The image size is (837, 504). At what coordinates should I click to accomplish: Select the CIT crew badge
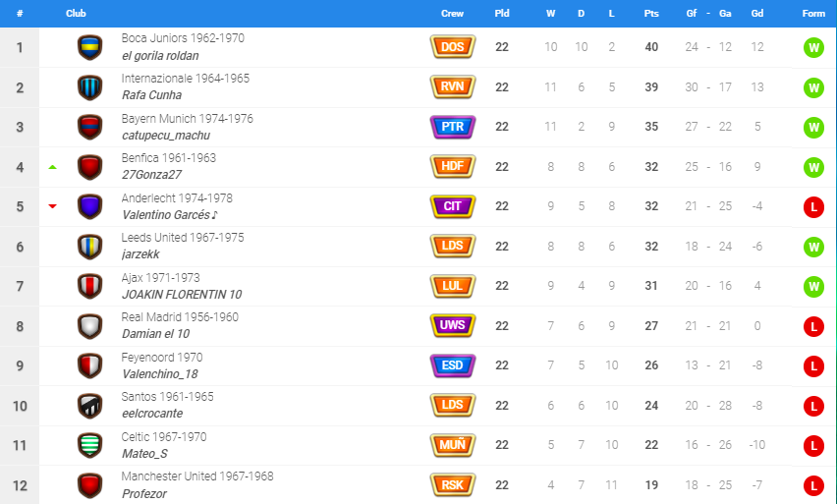tap(453, 206)
